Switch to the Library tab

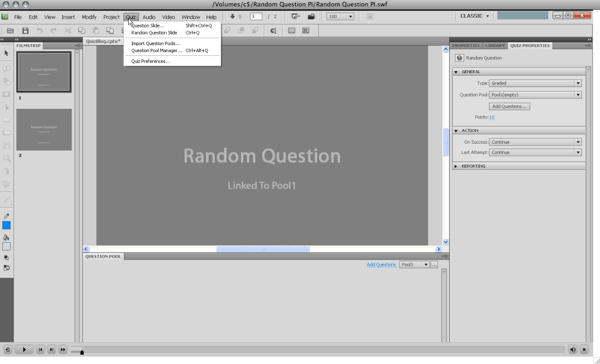[494, 46]
